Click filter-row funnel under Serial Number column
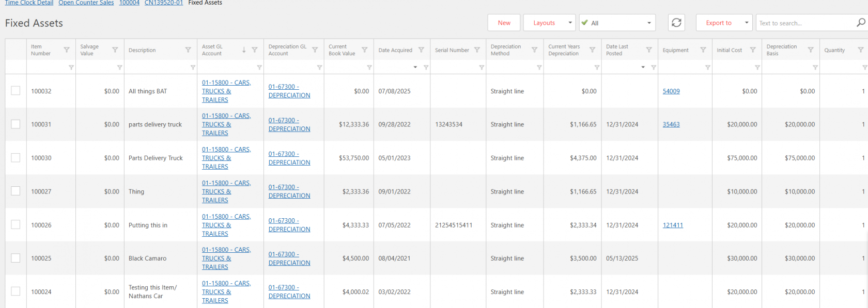This screenshot has height=308, width=868. click(482, 68)
